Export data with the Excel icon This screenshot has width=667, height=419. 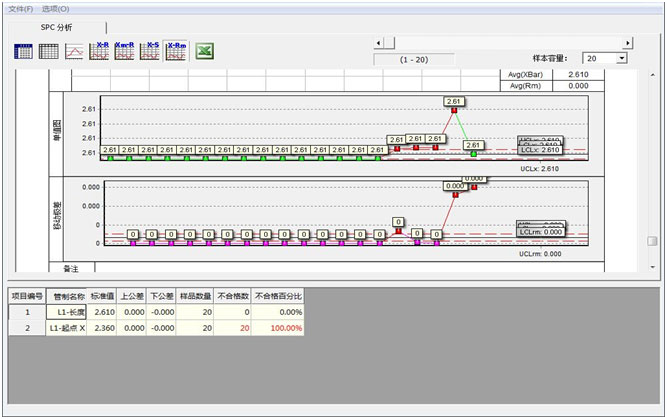tap(204, 51)
